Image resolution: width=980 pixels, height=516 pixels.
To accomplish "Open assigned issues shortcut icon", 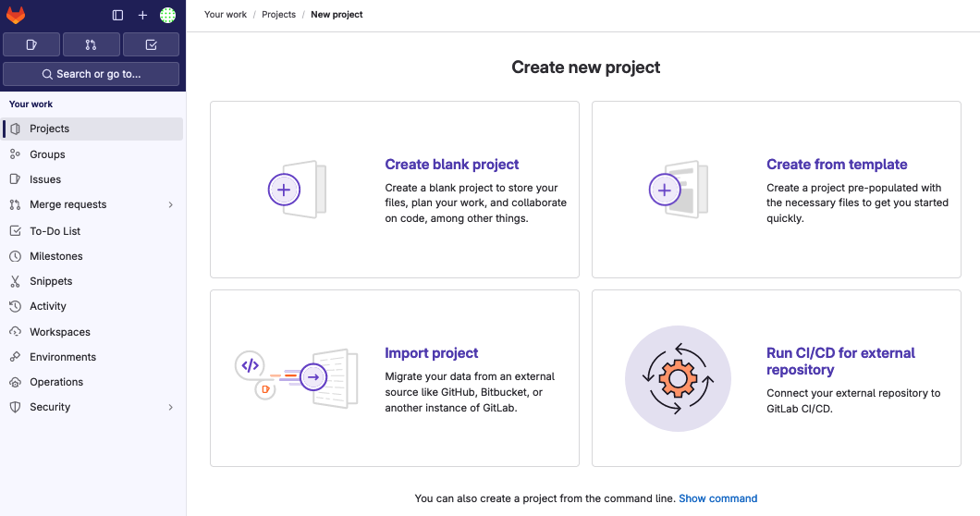I will pos(31,44).
